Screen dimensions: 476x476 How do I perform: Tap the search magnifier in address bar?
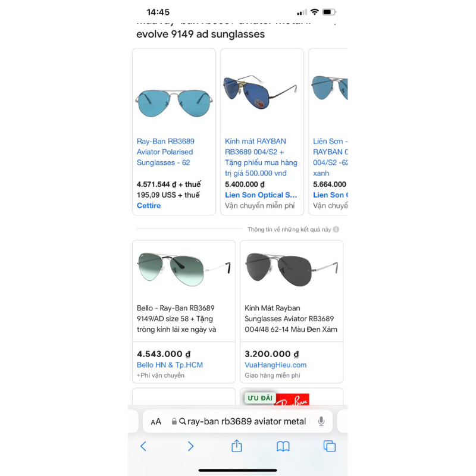[183, 421]
